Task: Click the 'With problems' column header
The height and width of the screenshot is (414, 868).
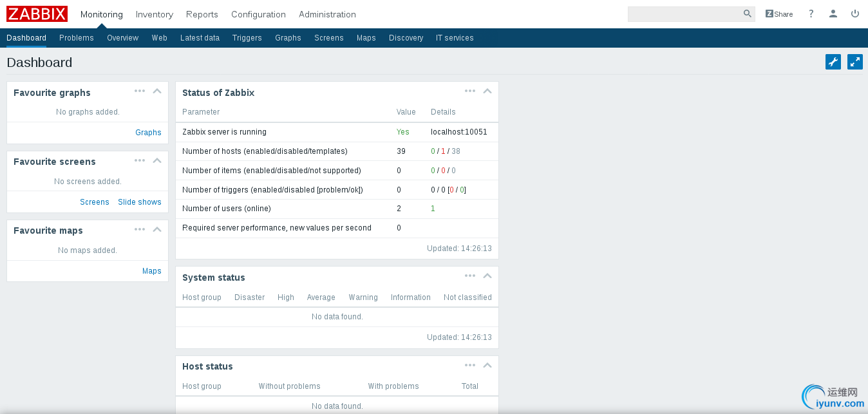Action: [x=393, y=386]
